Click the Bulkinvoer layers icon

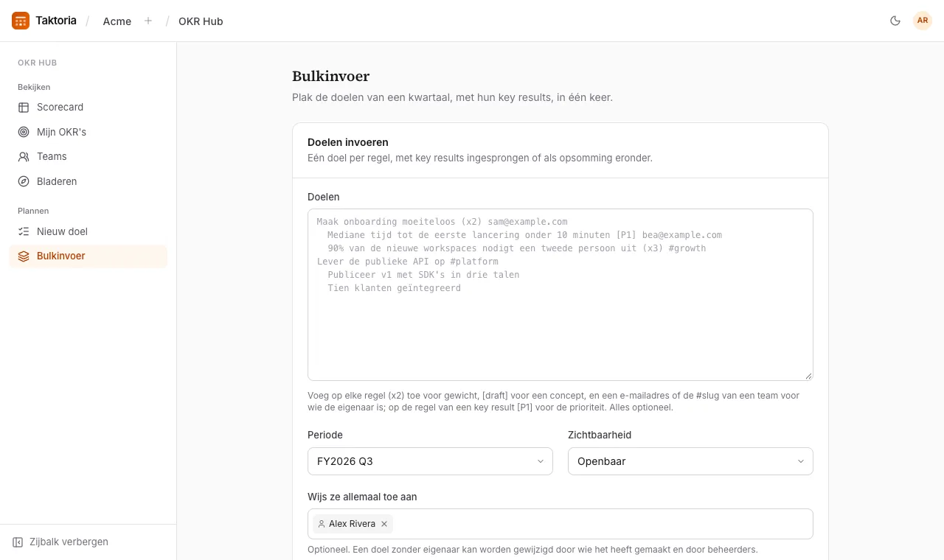tap(24, 256)
